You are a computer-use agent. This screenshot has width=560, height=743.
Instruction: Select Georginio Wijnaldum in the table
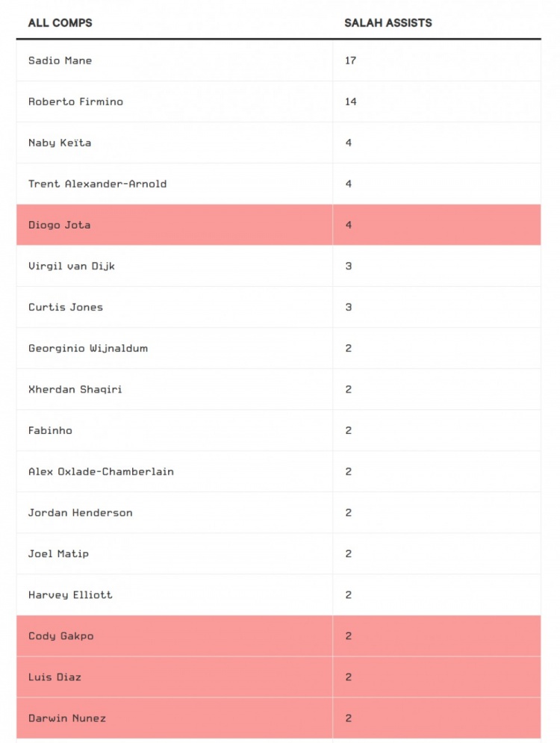click(88, 348)
